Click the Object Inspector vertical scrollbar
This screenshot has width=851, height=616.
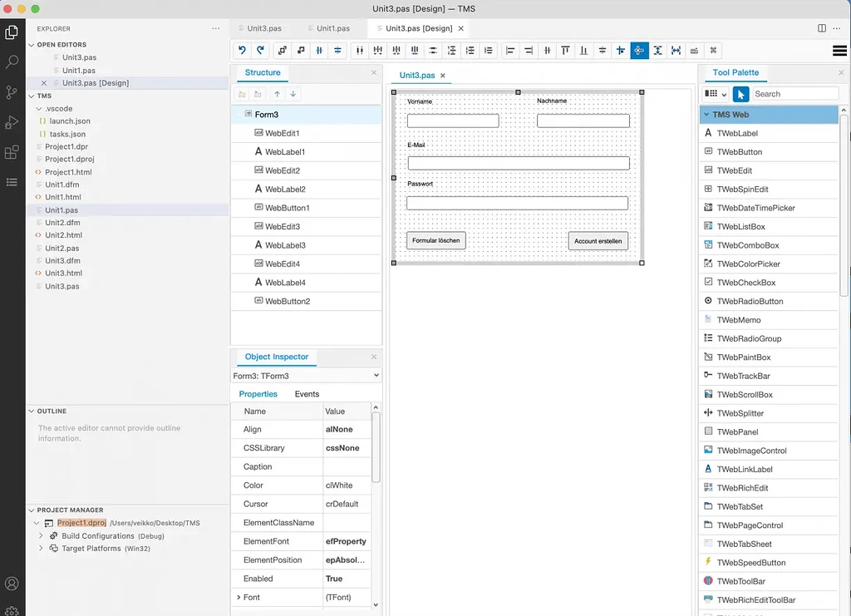(x=376, y=447)
